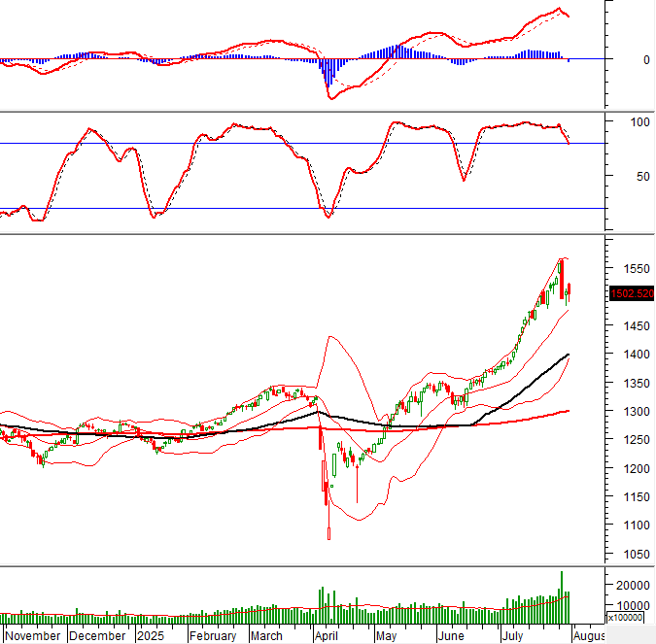Viewport: 656px width, 644px height.
Task: Click the current price tag 1502.520
Action: click(632, 293)
